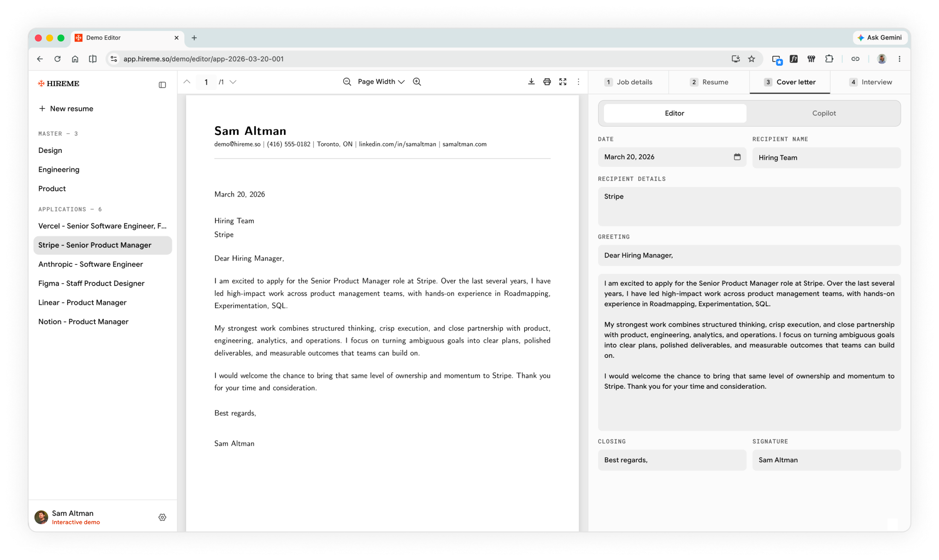Screen dimensions: 939x560
Task: Click linkedin.com/in/samaltman in document header
Action: click(x=397, y=144)
